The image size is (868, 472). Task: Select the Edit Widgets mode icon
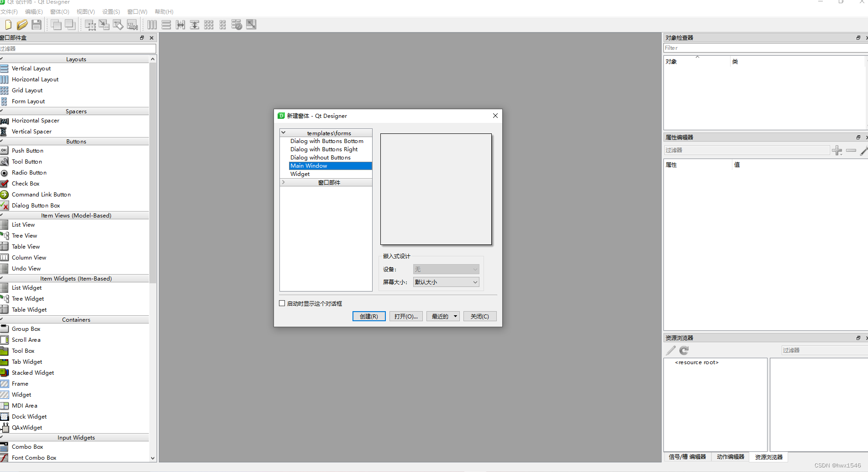(x=90, y=25)
